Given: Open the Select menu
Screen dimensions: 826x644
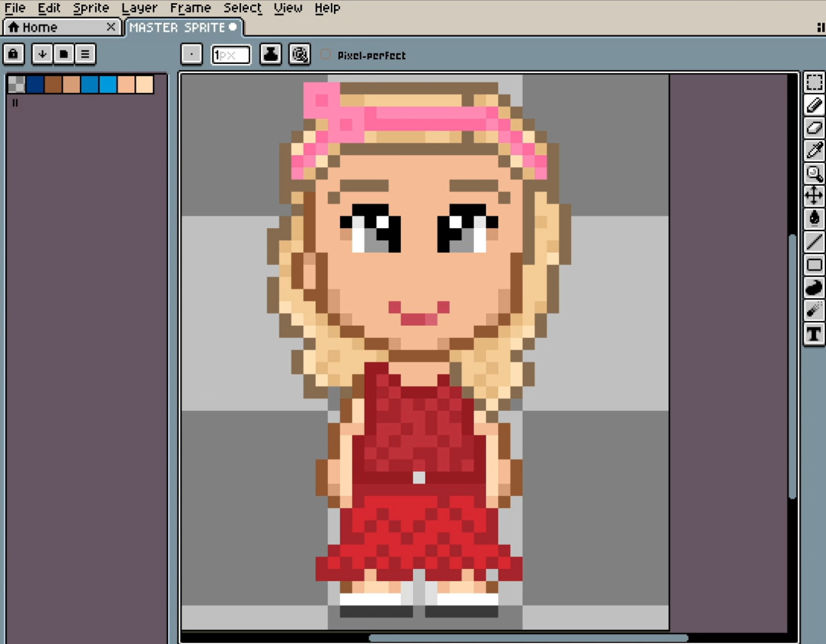Looking at the screenshot, I should (243, 8).
